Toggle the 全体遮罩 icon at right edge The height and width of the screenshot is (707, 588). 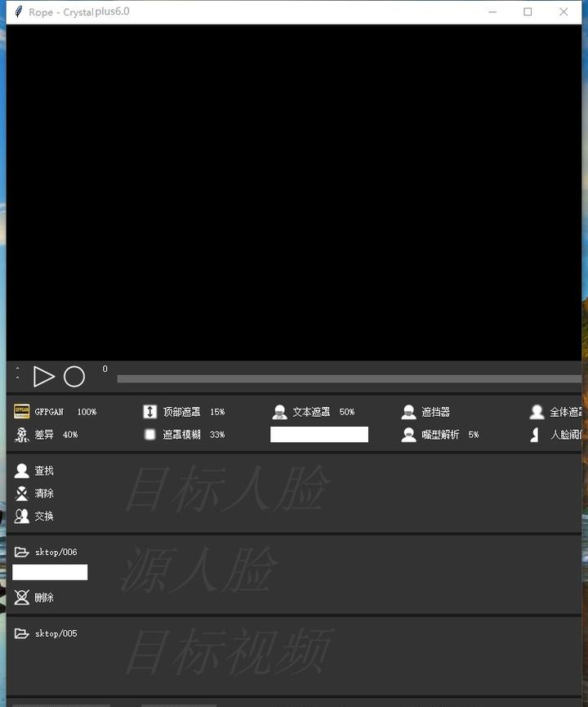click(537, 412)
